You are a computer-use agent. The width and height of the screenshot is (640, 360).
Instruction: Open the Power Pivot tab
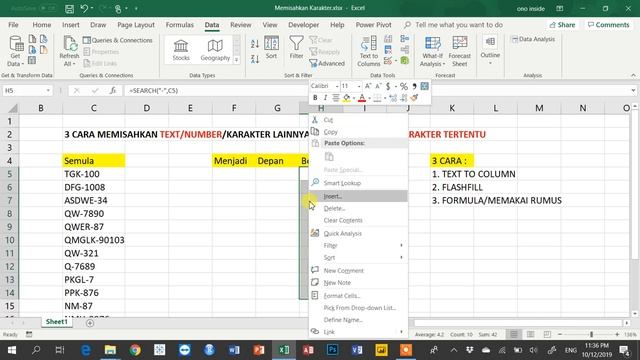click(x=373, y=25)
